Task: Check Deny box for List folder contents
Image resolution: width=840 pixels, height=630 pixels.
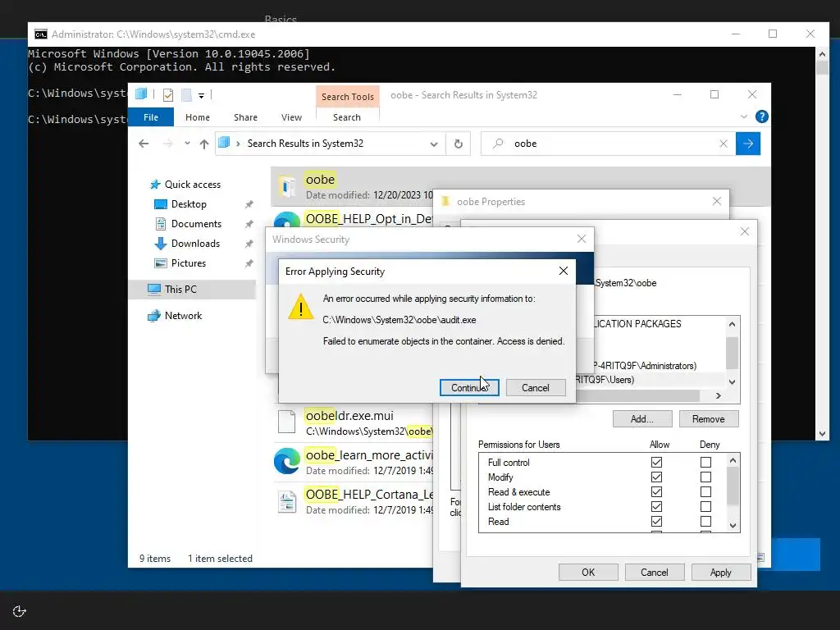Action: 705,507
